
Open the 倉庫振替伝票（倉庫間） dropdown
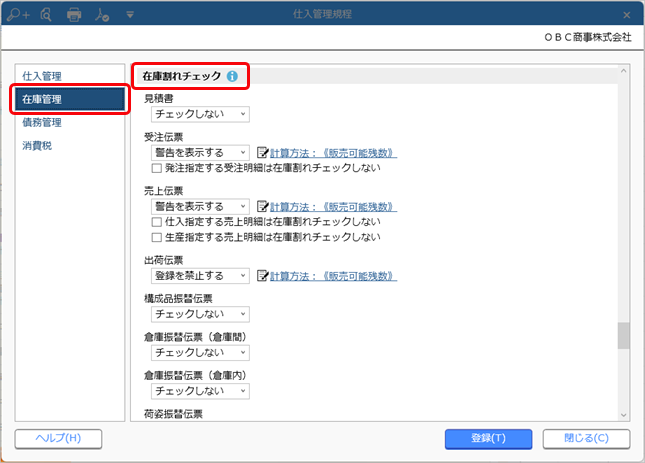click(200, 352)
